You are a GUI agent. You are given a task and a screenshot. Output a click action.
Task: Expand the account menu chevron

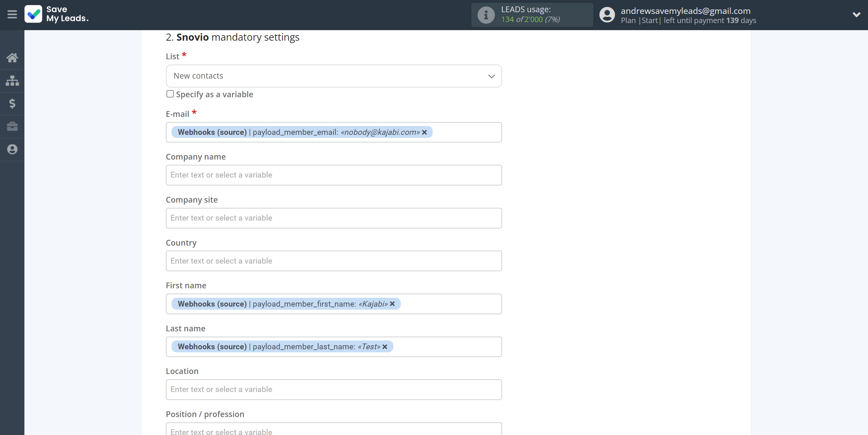coord(856,15)
